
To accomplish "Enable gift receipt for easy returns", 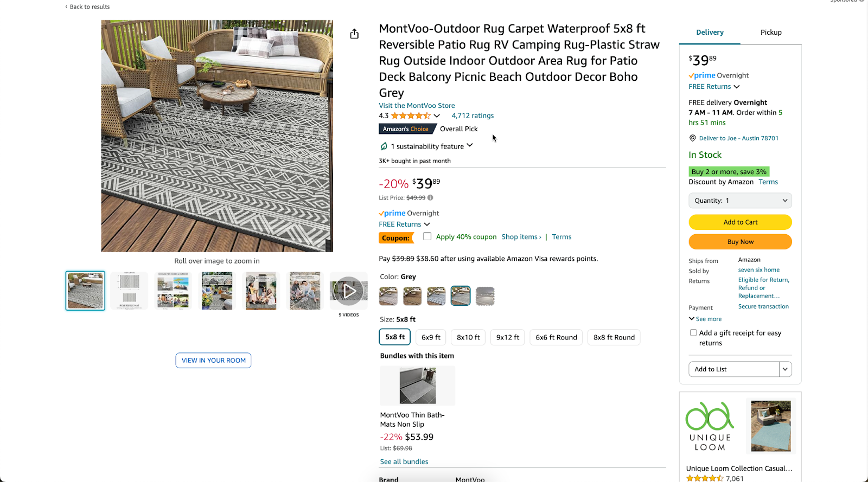I will 693,332.
